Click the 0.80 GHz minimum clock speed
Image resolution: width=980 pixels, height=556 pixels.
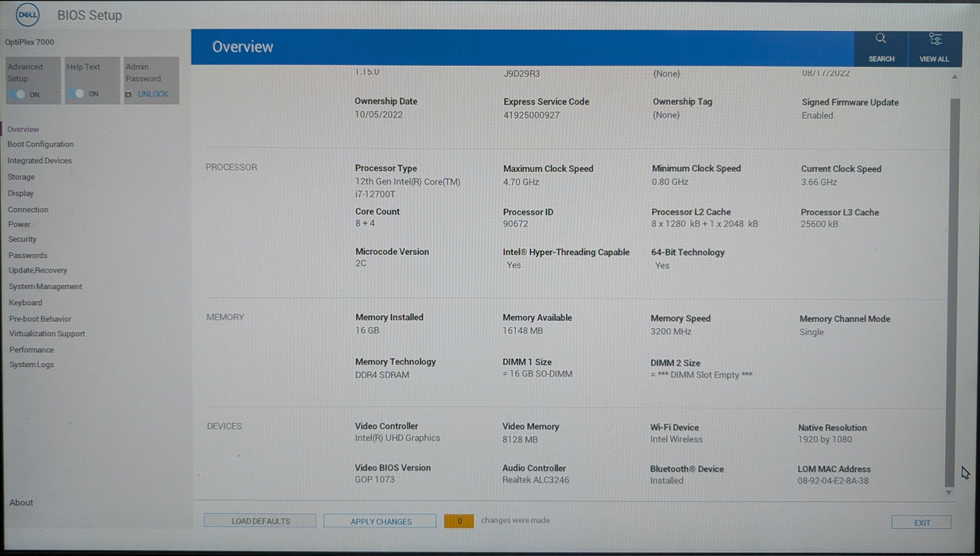(670, 182)
